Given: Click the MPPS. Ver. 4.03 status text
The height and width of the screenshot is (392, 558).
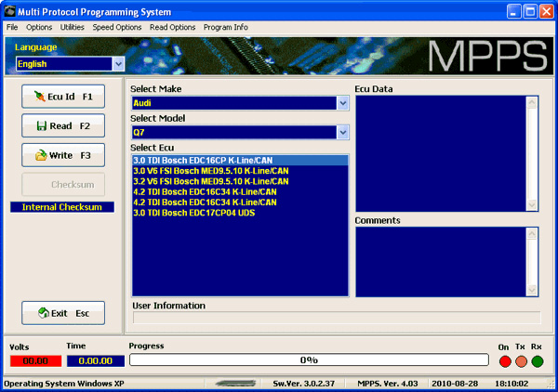Looking at the screenshot, I should click(x=388, y=384).
